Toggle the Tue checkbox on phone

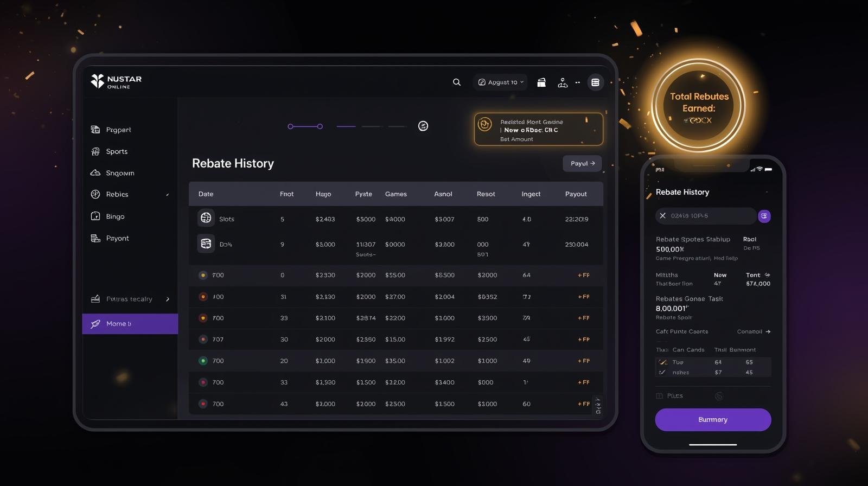pos(662,362)
